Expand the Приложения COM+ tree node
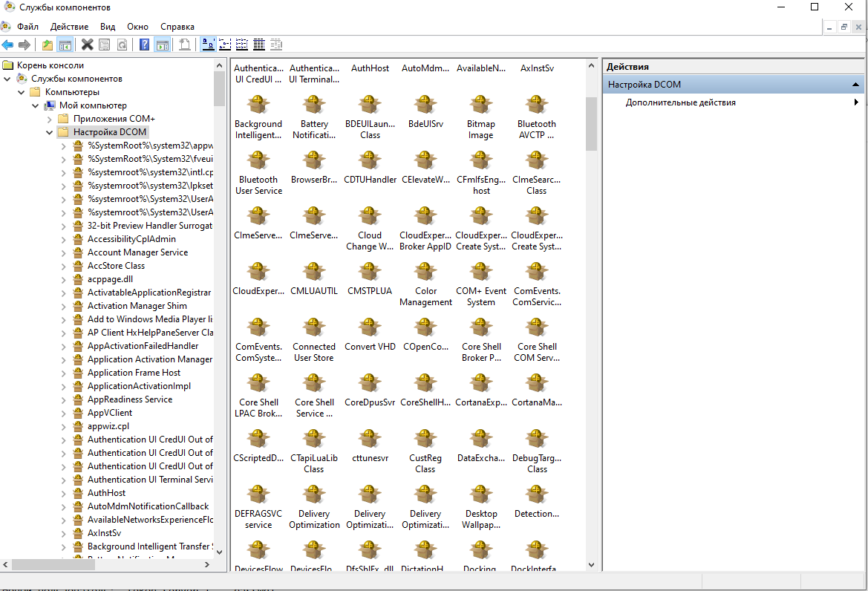The height and width of the screenshot is (591, 868). point(50,119)
